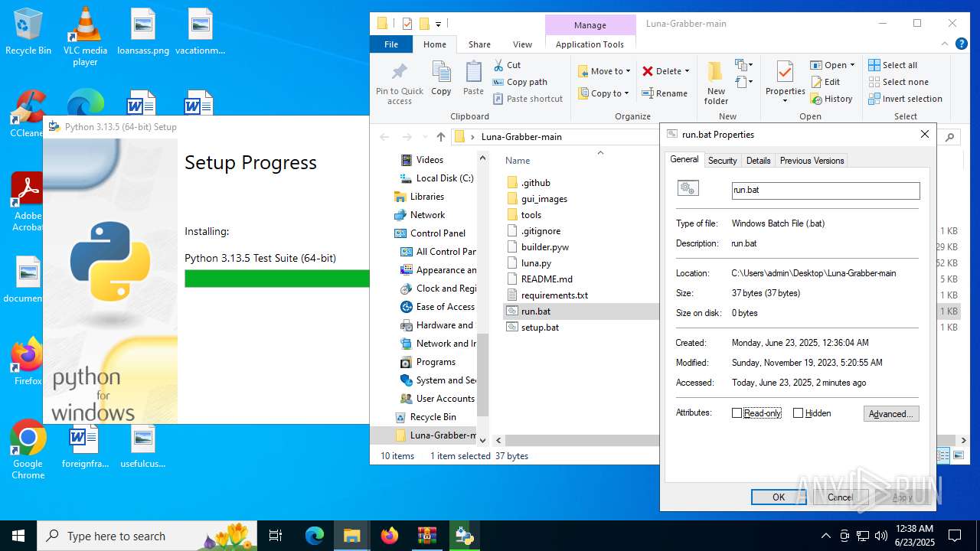The width and height of the screenshot is (980, 551).
Task: Click the Edit ribbon button
Action: pyautogui.click(x=825, y=82)
